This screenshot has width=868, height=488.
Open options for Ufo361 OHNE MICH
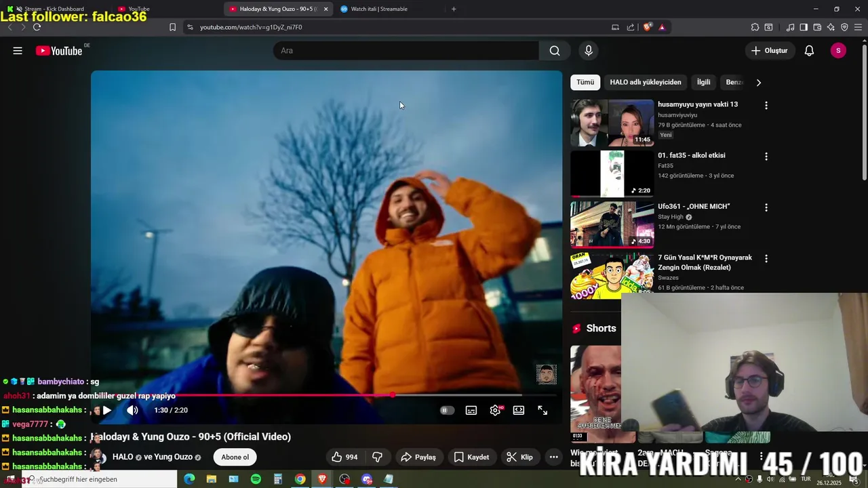coord(766,207)
